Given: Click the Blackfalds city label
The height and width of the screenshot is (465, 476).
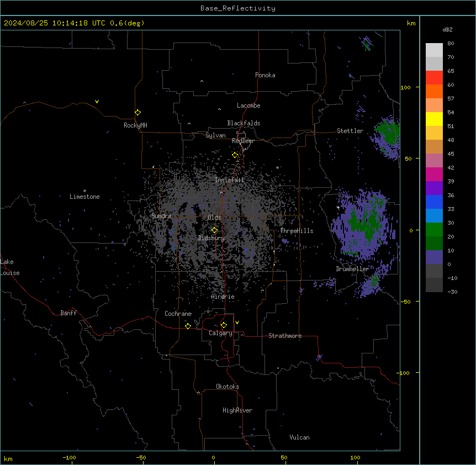Looking at the screenshot, I should point(244,123).
